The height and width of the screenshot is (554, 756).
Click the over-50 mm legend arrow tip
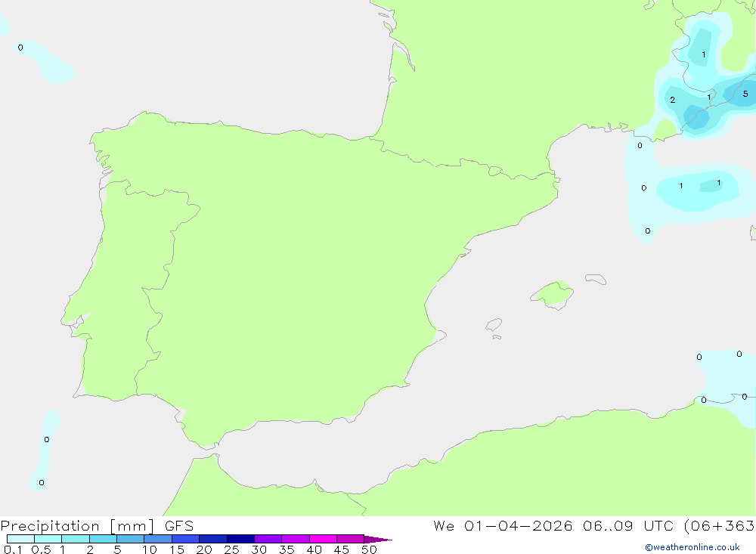379,540
